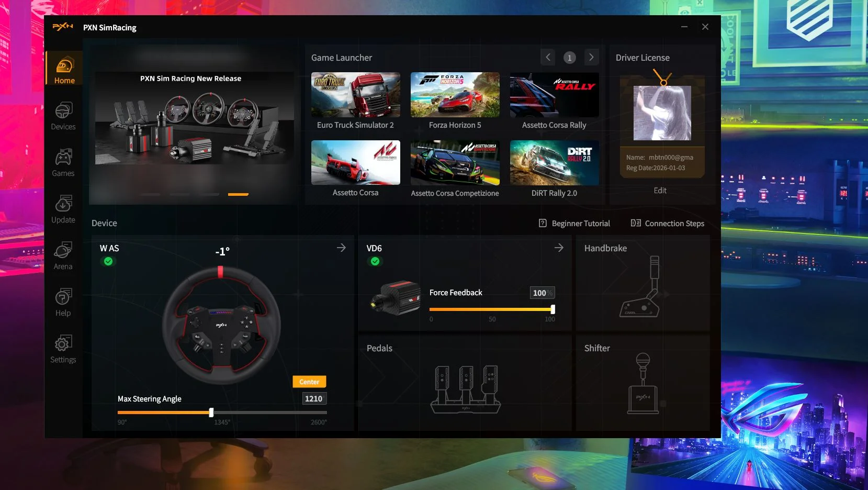The width and height of the screenshot is (868, 490).
Task: Launch Forza Horizon 5
Action: click(455, 95)
